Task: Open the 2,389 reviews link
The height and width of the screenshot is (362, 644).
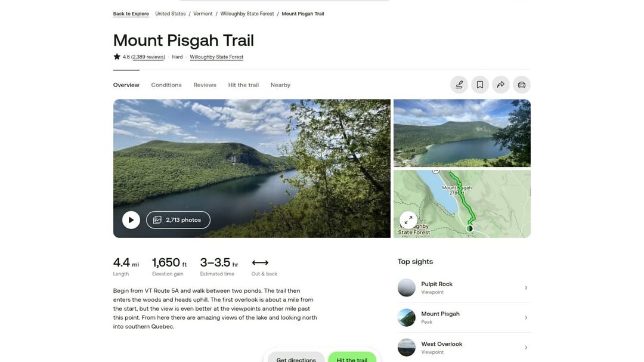Action: click(x=148, y=57)
